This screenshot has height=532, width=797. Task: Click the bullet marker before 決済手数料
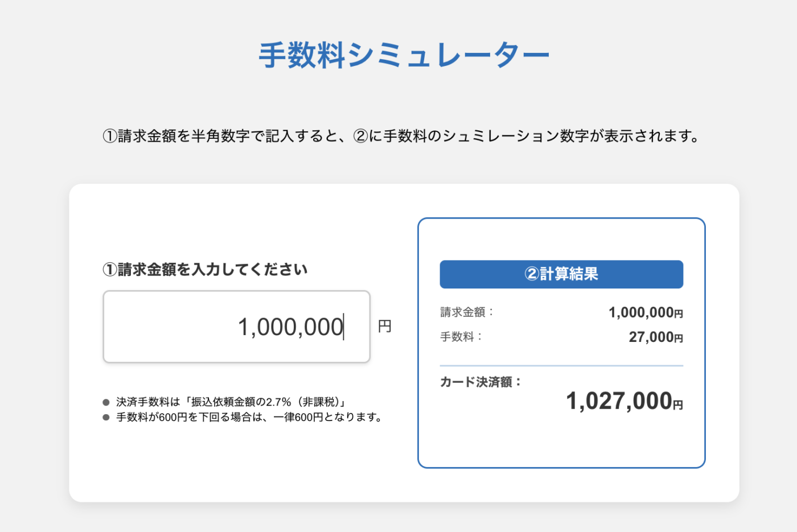point(105,402)
